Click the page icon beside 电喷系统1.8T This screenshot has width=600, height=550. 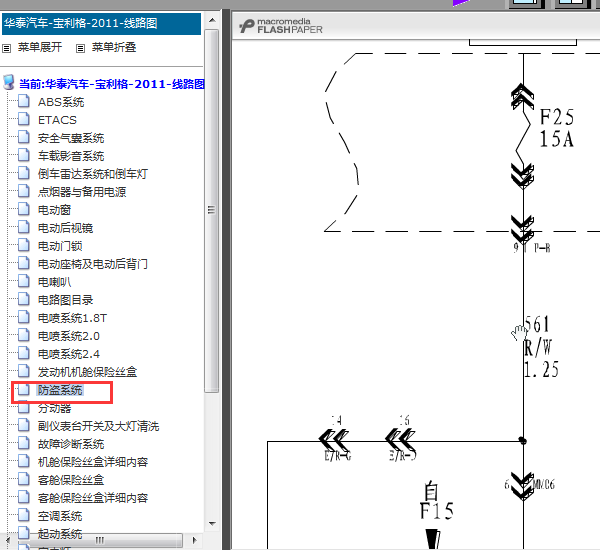[24, 317]
